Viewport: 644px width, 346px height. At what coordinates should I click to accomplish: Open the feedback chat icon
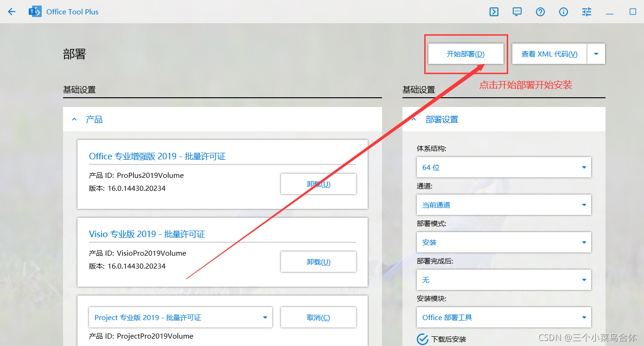[x=517, y=12]
